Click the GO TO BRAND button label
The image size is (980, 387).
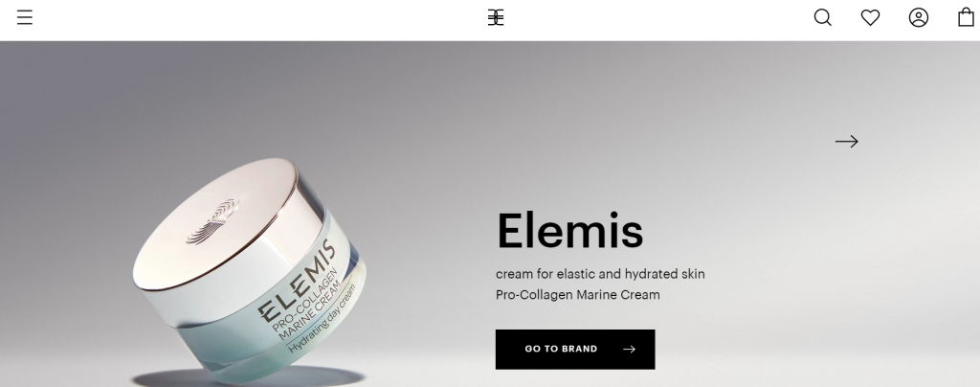coord(561,349)
